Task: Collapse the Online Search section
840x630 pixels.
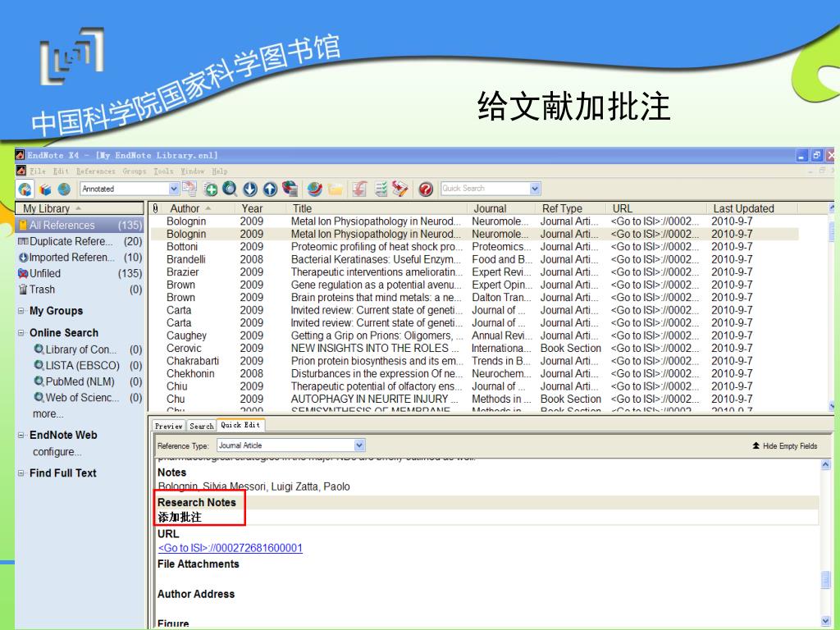Action: [x=21, y=333]
